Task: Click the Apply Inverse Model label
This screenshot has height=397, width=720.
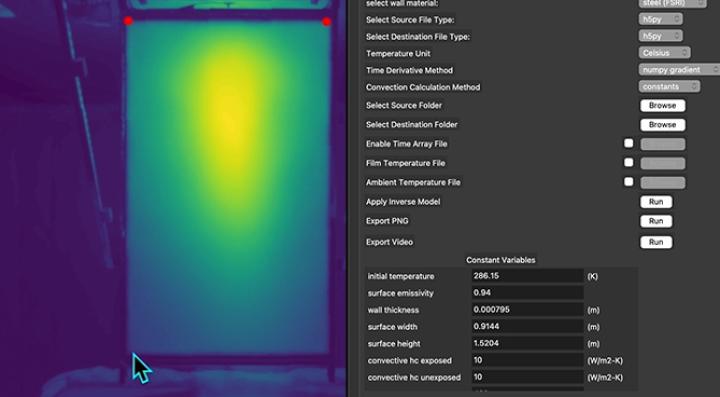Action: point(403,202)
